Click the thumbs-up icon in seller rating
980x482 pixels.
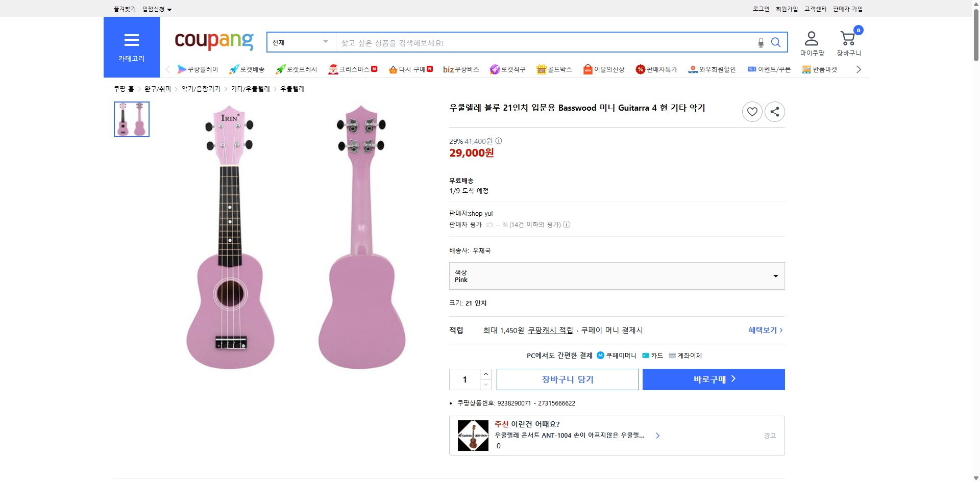tap(488, 224)
